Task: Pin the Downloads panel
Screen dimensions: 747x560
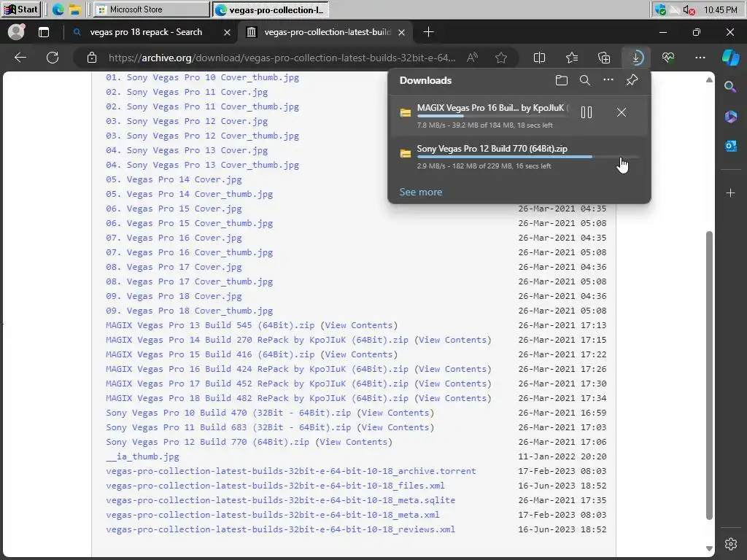Action: click(x=632, y=80)
